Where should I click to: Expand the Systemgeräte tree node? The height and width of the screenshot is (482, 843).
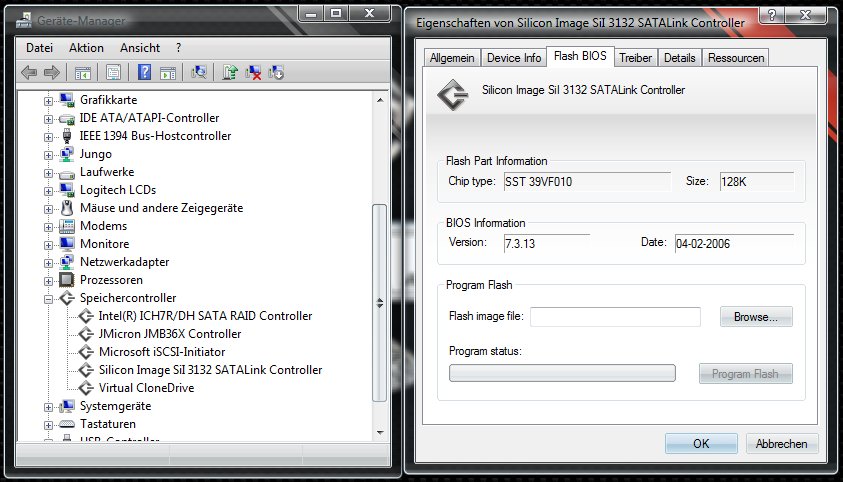48,407
